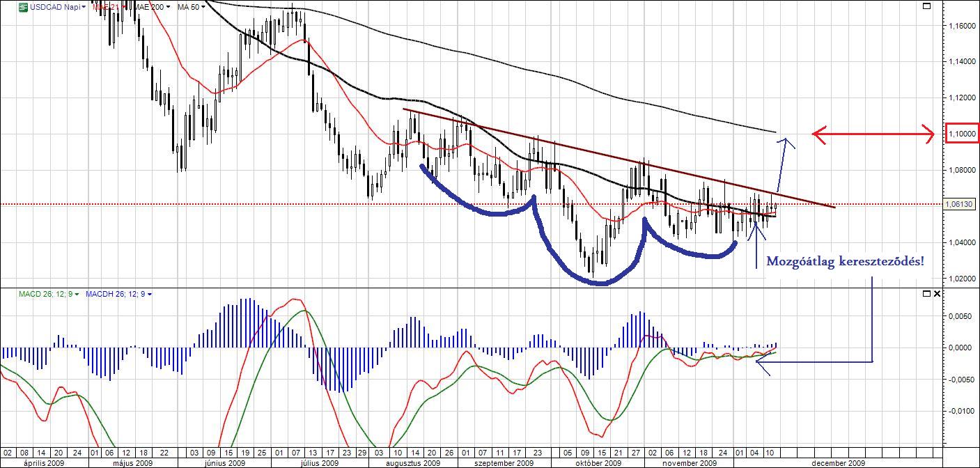The height and width of the screenshot is (468, 980).
Task: Maximize the MACD indicator panel
Action: point(926,294)
